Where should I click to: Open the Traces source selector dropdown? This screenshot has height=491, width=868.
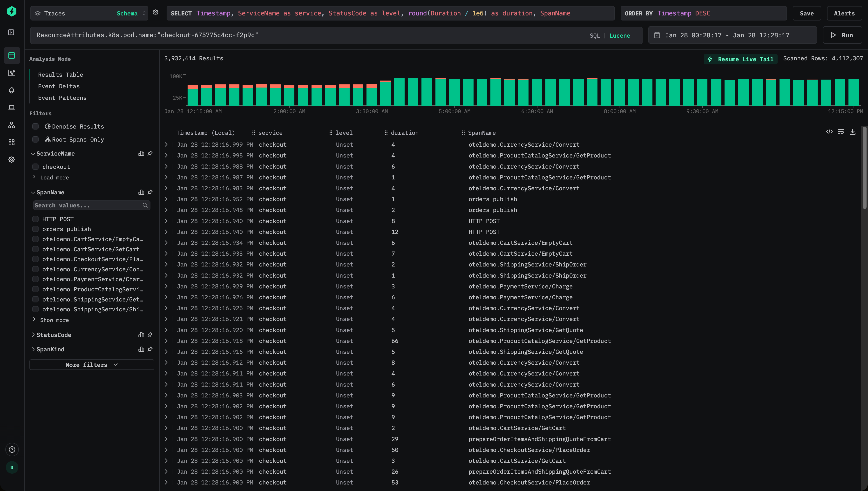click(89, 13)
